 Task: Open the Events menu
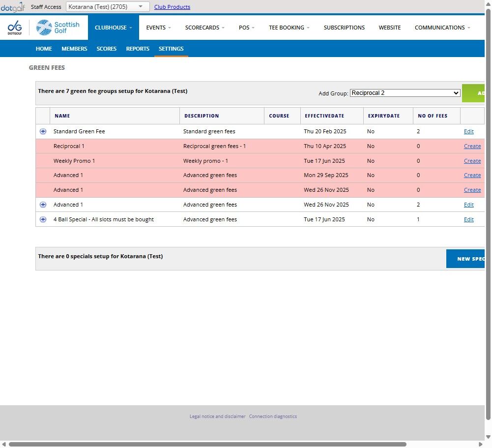pyautogui.click(x=158, y=28)
